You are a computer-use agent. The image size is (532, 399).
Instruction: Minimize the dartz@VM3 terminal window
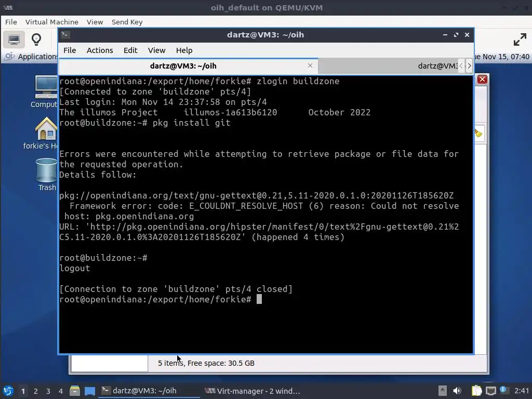[x=445, y=35]
